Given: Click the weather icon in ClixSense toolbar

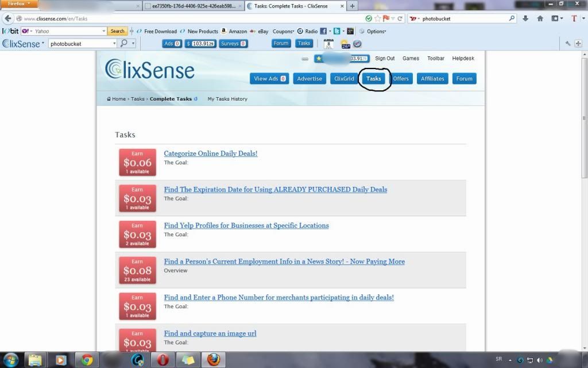Looking at the screenshot, I should pos(345,44).
